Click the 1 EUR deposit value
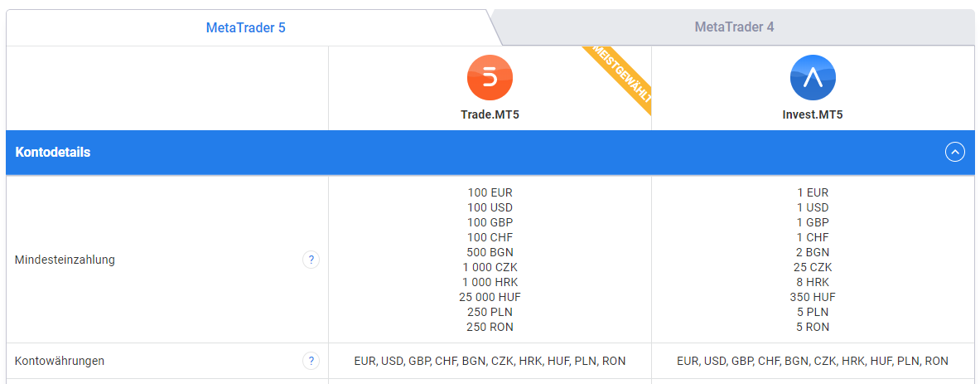This screenshot has height=384, width=980. [x=813, y=192]
